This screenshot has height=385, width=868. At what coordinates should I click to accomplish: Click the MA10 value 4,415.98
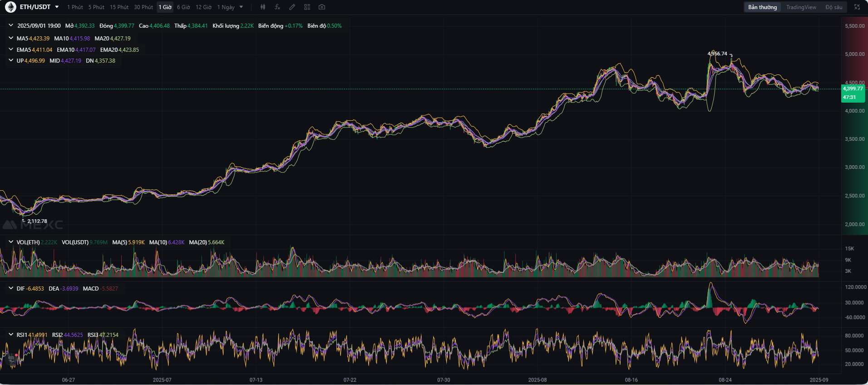79,39
